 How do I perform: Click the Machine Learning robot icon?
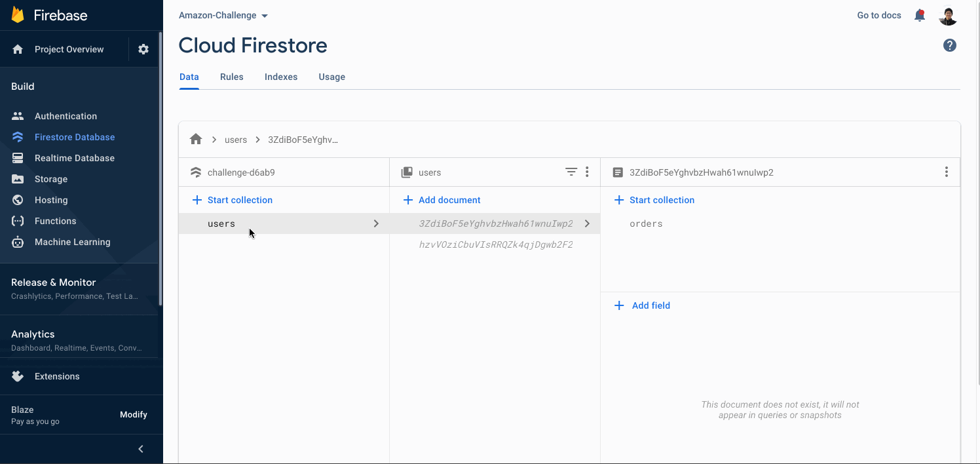[18, 242]
